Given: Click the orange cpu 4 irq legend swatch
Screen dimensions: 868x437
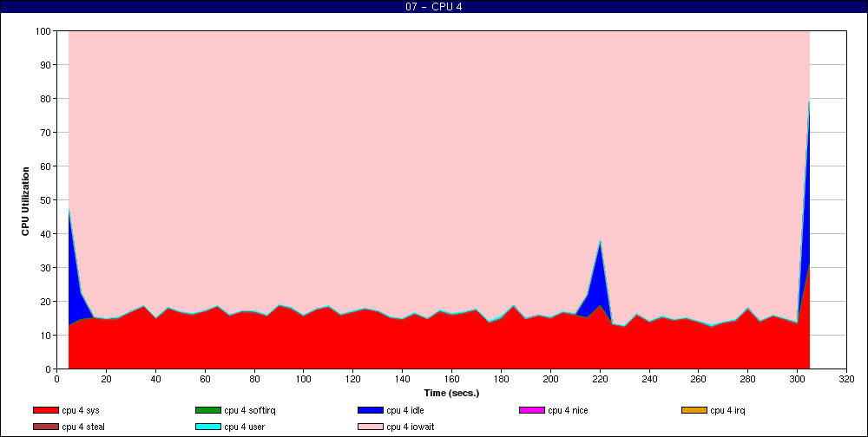Looking at the screenshot, I should coord(694,410).
